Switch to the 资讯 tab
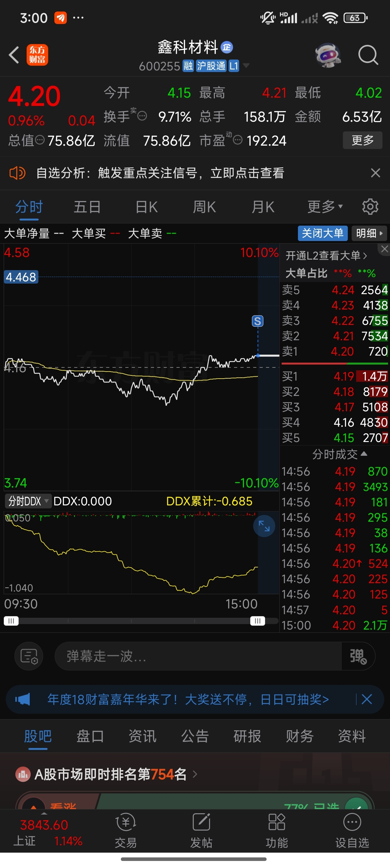390x868 pixels. (x=142, y=736)
